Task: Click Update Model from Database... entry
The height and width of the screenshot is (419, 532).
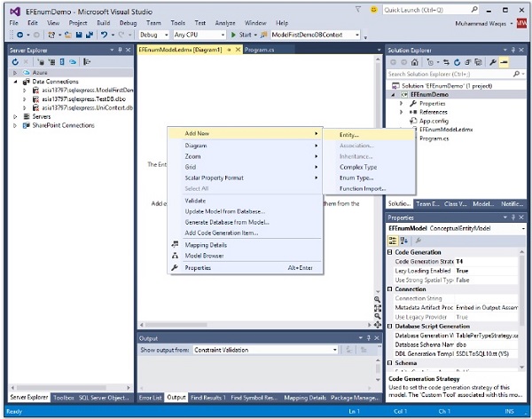Action: coord(245,211)
